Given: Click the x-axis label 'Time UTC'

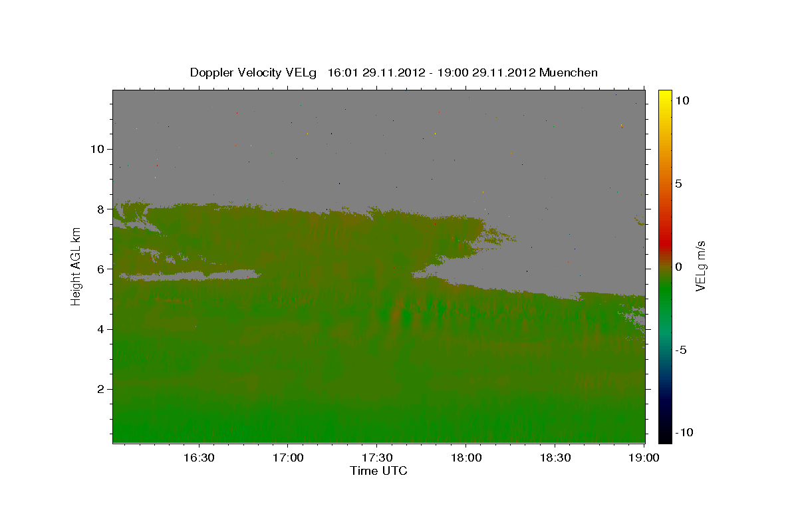Looking at the screenshot, I should [378, 471].
